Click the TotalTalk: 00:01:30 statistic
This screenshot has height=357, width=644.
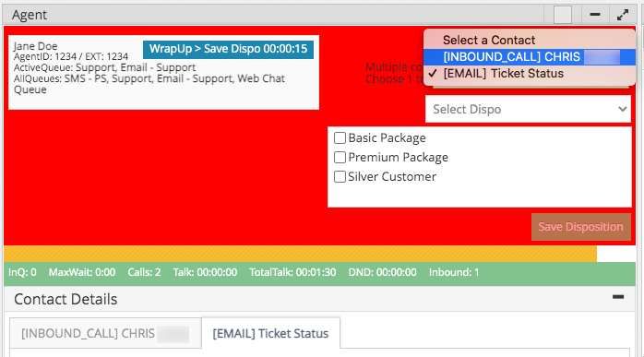(x=292, y=272)
